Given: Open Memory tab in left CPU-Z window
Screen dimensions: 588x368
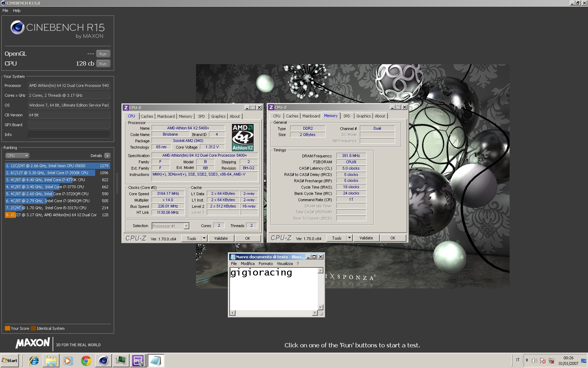Looking at the screenshot, I should click(x=185, y=116).
